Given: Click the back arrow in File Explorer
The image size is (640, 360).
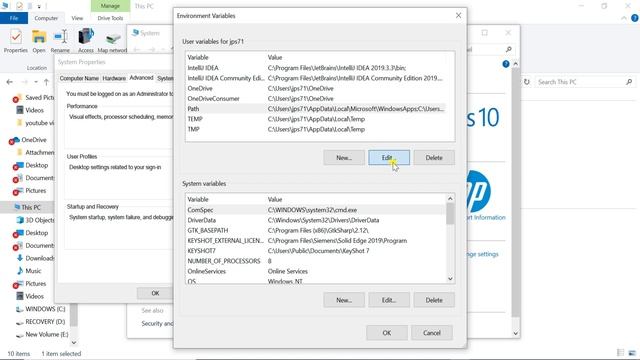Looking at the screenshot, I should tap(9, 82).
